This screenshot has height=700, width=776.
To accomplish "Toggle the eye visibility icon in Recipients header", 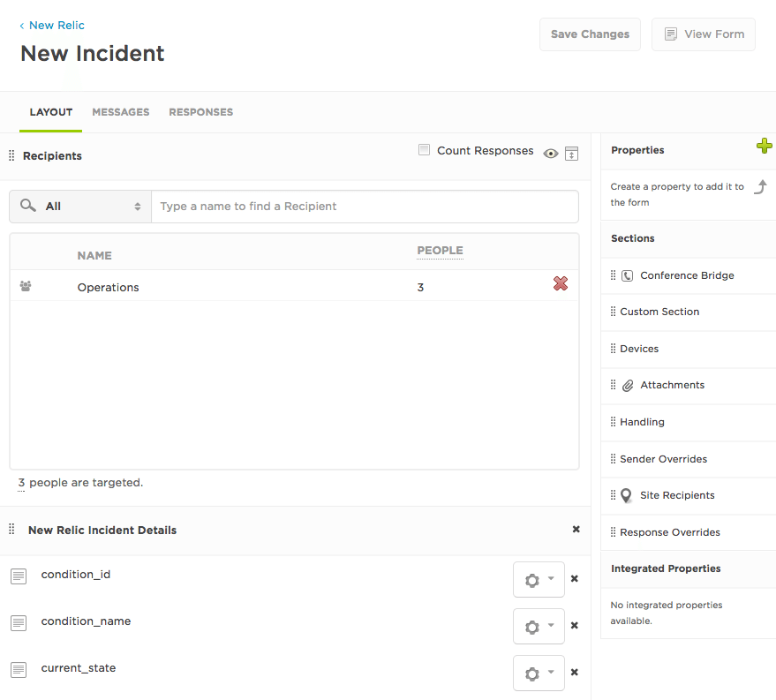I will 550,153.
